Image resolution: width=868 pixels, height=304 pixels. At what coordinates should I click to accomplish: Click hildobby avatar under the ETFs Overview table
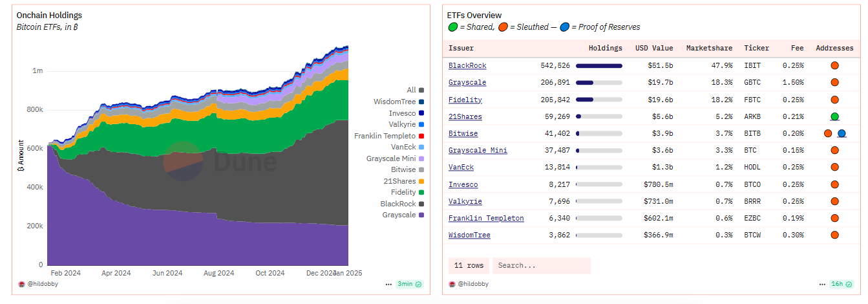(x=452, y=284)
